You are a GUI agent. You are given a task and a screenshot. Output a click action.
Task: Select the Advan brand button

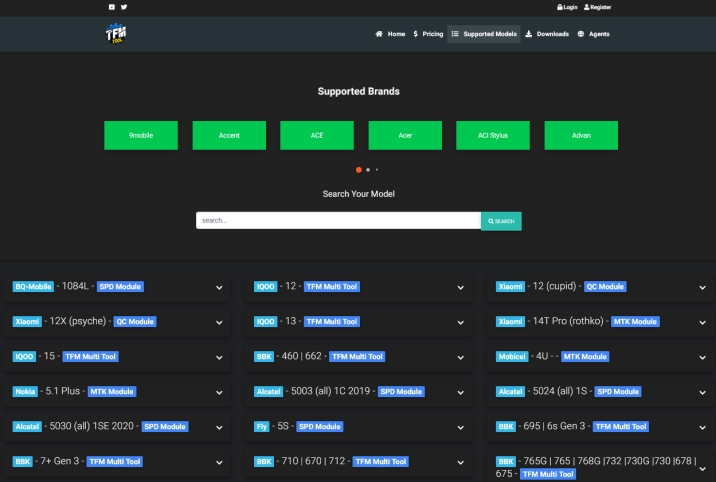click(581, 135)
